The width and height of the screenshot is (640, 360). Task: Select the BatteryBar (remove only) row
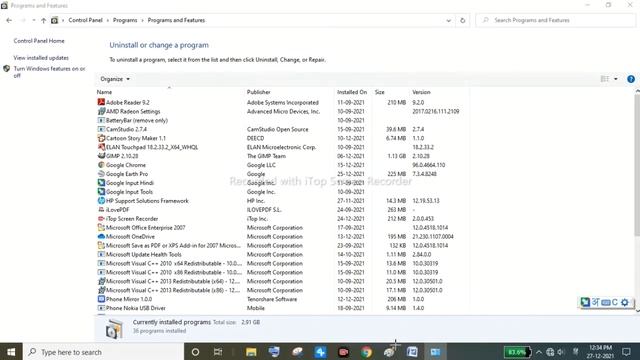pos(282,120)
